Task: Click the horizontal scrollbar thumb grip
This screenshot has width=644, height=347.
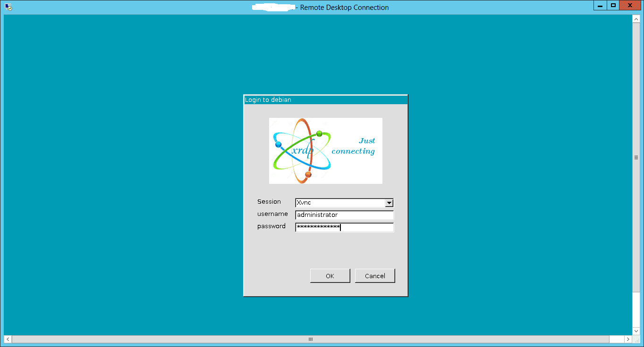Action: 311,339
